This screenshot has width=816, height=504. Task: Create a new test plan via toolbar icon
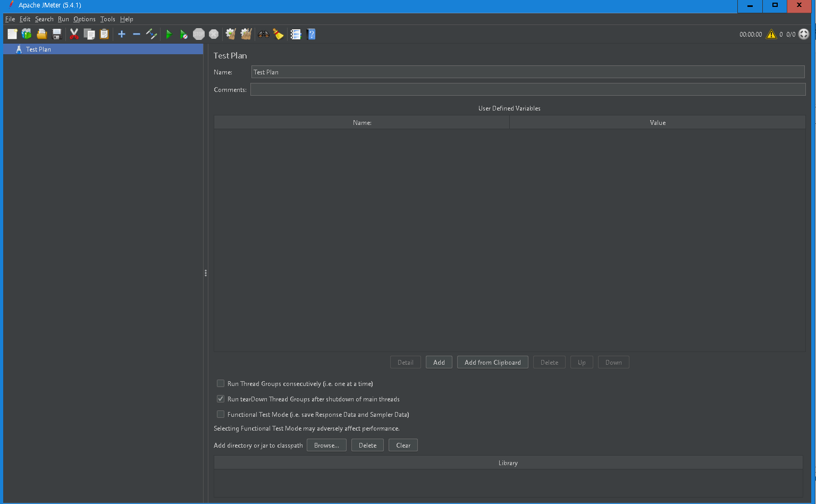tap(12, 34)
